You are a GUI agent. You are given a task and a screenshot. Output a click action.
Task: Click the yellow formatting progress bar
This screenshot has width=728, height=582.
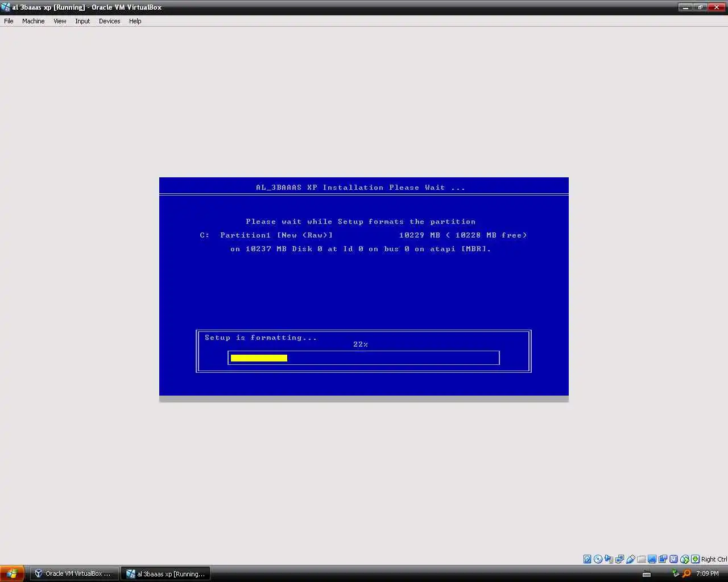point(259,358)
